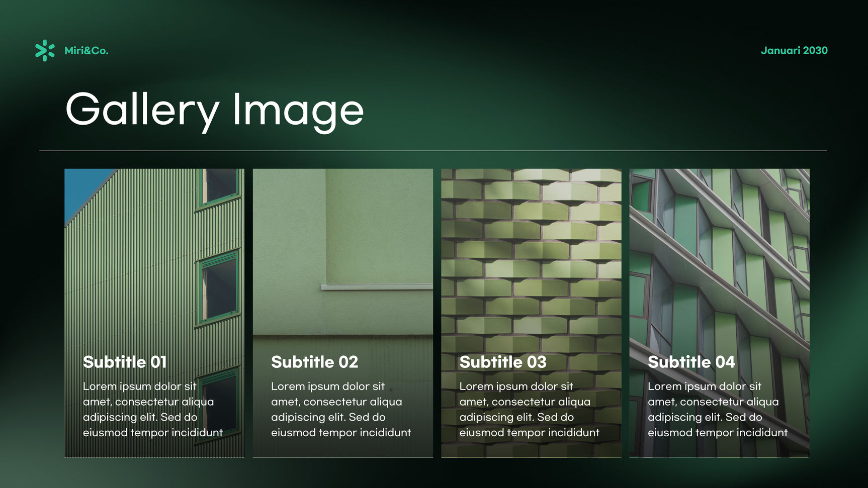The height and width of the screenshot is (488, 868).
Task: Open the plain green wall image
Action: (x=343, y=313)
